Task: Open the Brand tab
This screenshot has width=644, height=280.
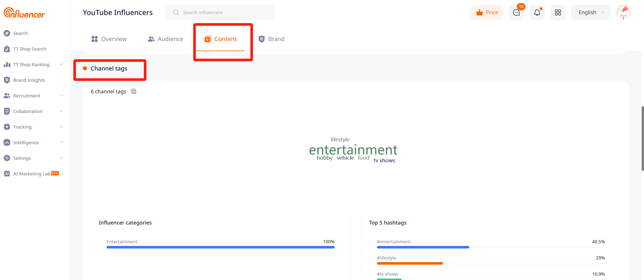Action: point(271,39)
